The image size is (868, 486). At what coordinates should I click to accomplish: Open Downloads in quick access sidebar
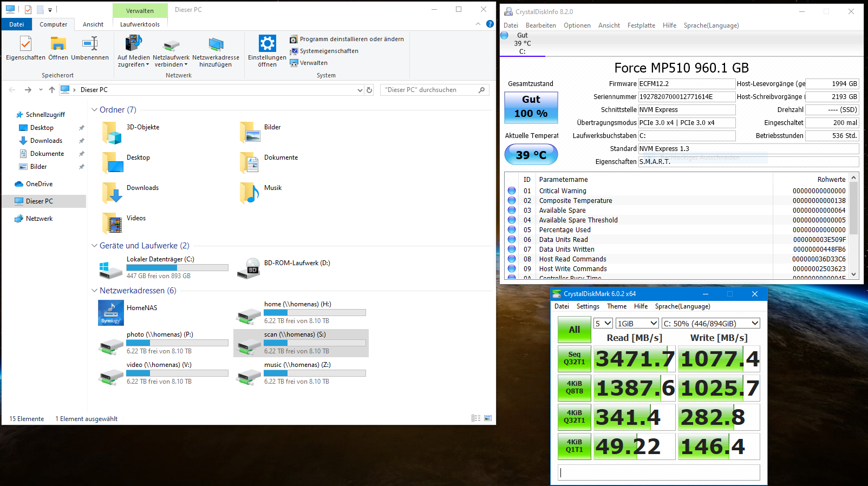pyautogui.click(x=46, y=141)
